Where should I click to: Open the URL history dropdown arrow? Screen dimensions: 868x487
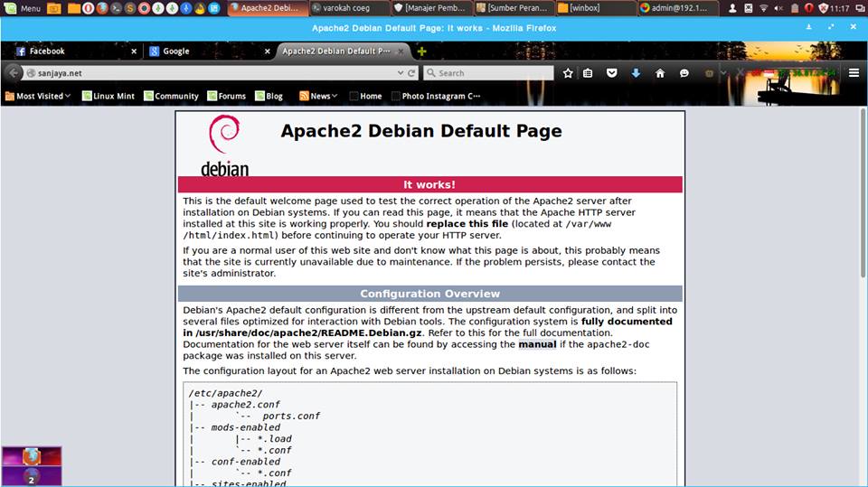point(401,73)
